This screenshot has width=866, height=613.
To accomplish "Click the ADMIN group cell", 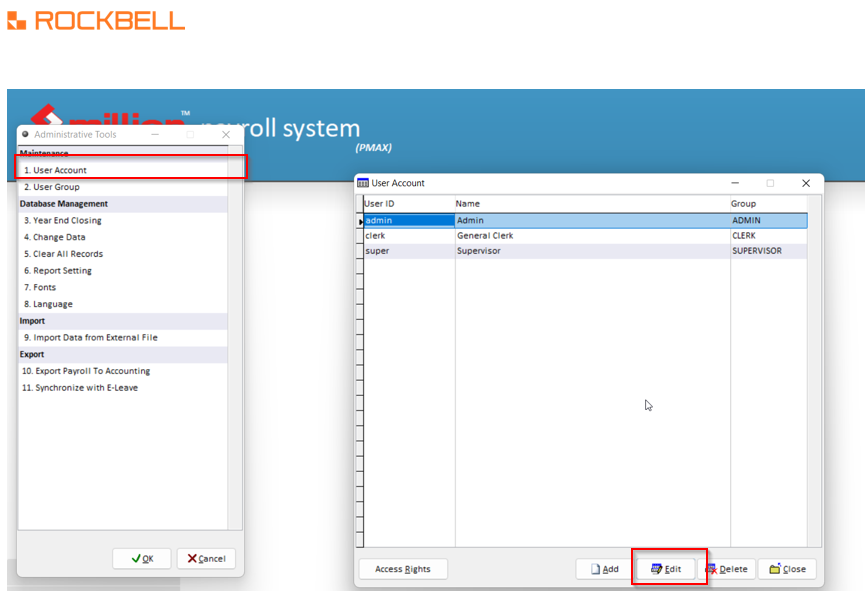I will (x=769, y=220).
